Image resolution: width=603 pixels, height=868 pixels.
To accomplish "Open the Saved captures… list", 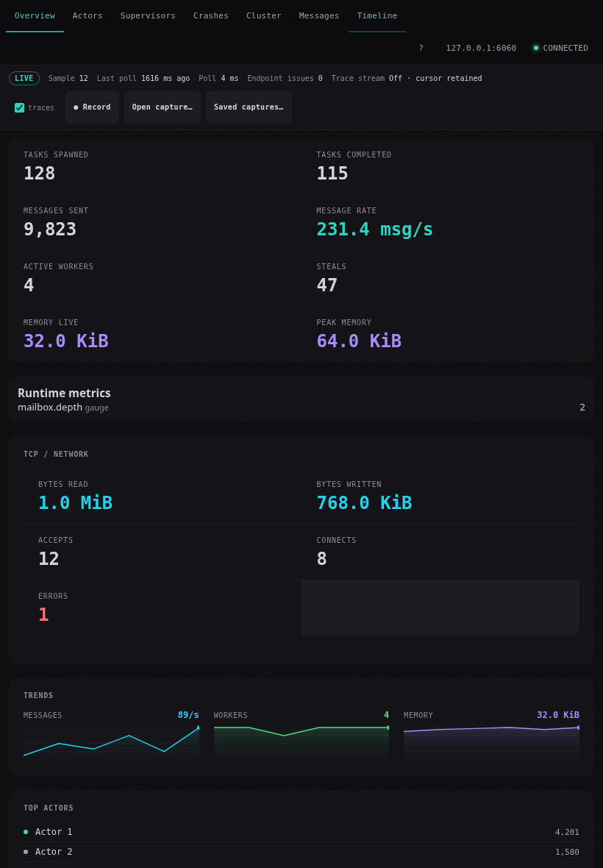I will 249,107.
